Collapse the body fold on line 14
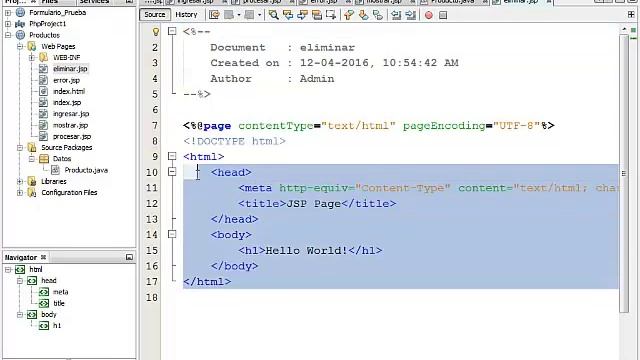The image size is (640, 360). tap(172, 234)
